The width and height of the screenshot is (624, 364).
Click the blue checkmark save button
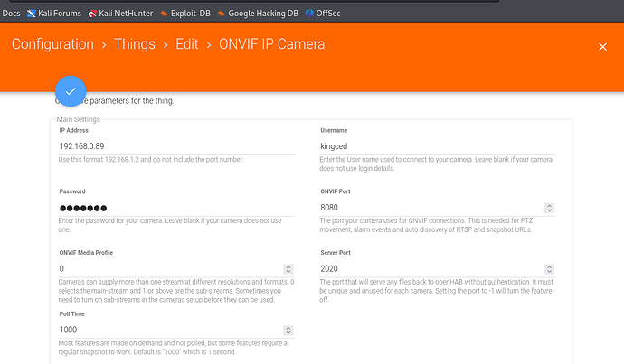[71, 91]
